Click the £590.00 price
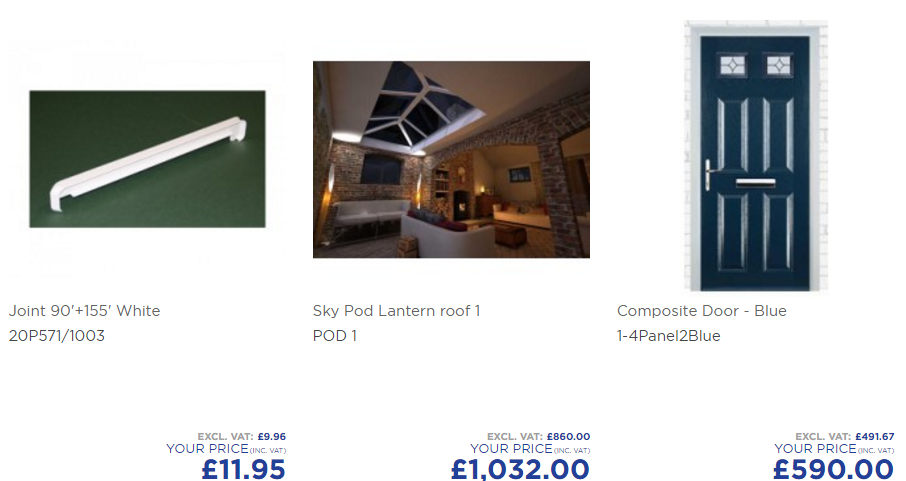Viewport: 906px width, 481px height. coord(834,469)
